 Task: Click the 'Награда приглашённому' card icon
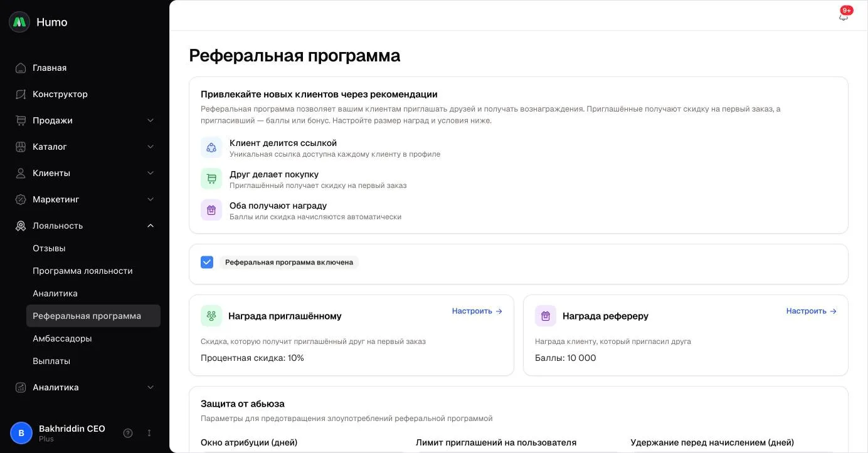(x=211, y=316)
